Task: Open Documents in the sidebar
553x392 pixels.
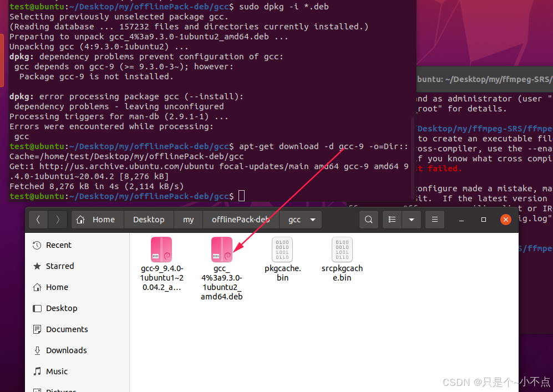Action: [x=78, y=329]
